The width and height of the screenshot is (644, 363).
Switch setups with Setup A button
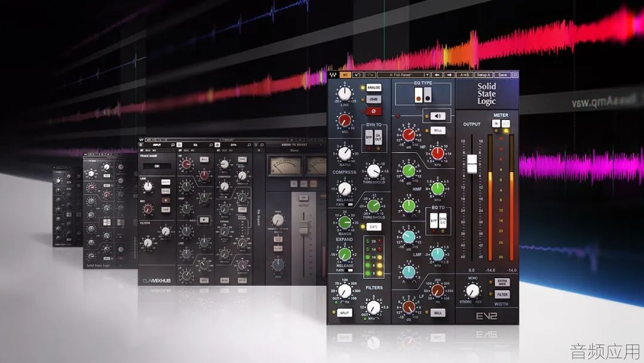(484, 75)
